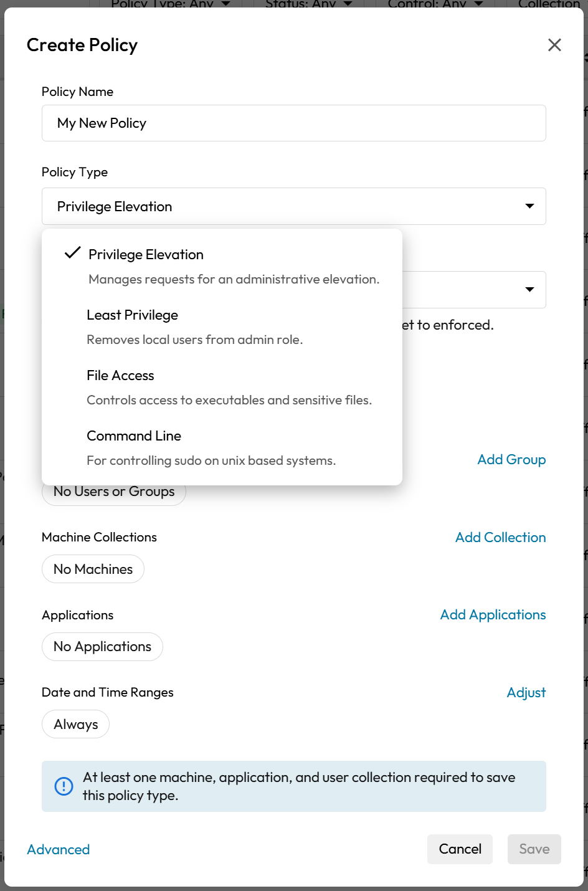Viewport: 588px width, 891px height.
Task: Click the No Machines chip
Action: (93, 569)
